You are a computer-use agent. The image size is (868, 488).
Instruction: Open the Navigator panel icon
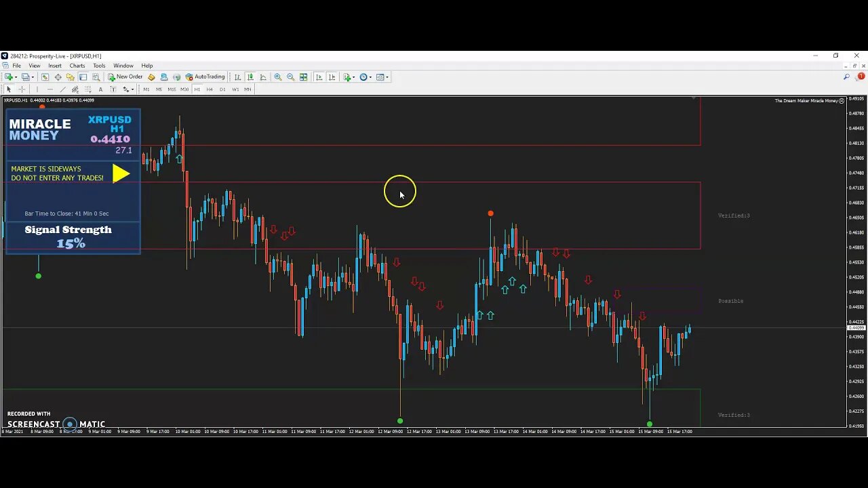point(70,77)
